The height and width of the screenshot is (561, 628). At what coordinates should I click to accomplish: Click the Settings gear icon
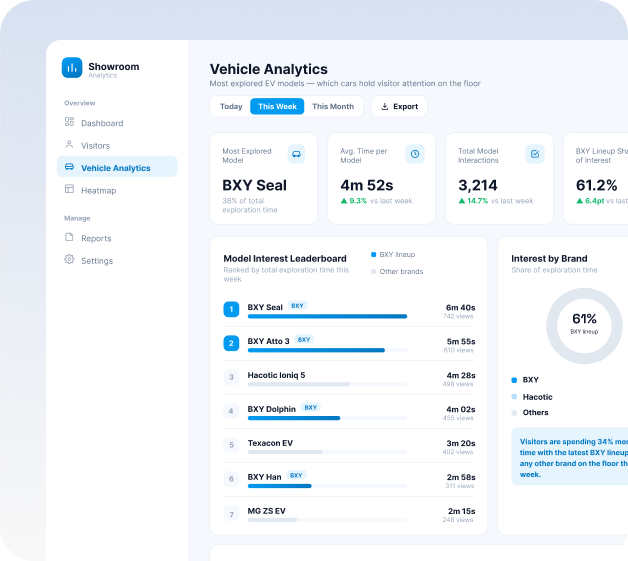click(69, 259)
